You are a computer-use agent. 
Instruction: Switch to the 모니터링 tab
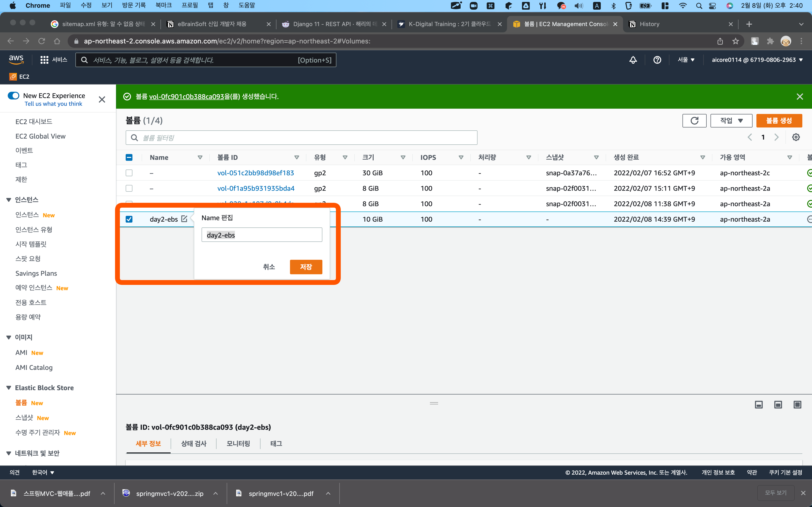click(x=238, y=443)
